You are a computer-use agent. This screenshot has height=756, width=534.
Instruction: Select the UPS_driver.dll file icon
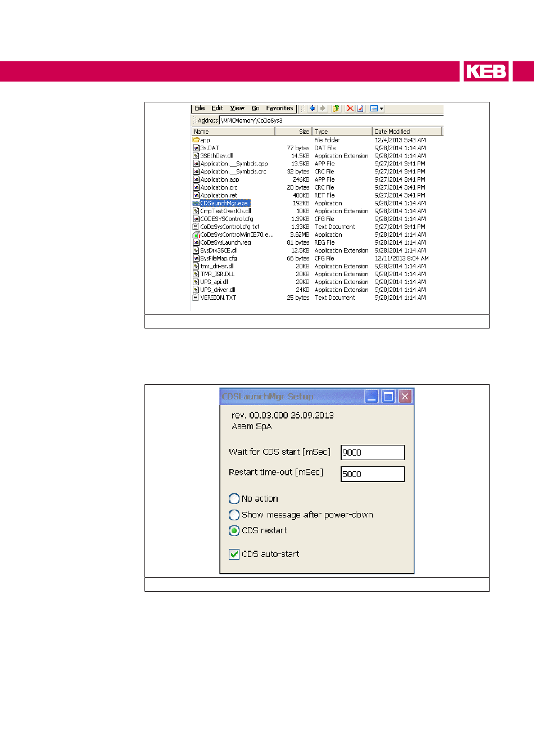196,290
